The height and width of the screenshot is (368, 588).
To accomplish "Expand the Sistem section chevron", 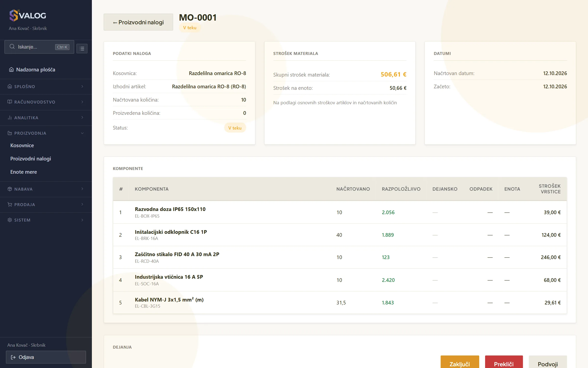I will pos(82,220).
